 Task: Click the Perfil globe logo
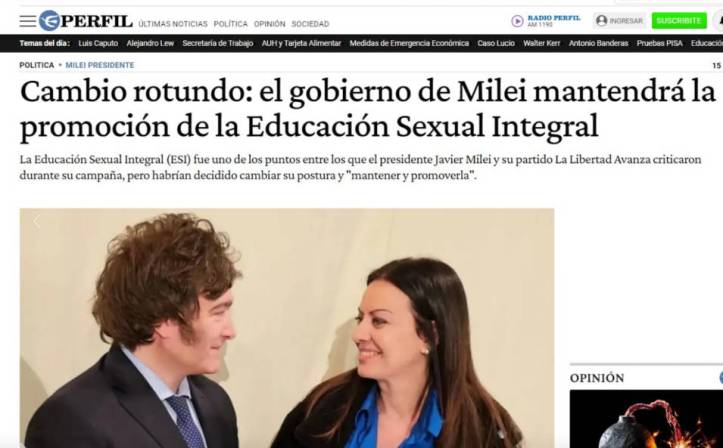tap(49, 21)
